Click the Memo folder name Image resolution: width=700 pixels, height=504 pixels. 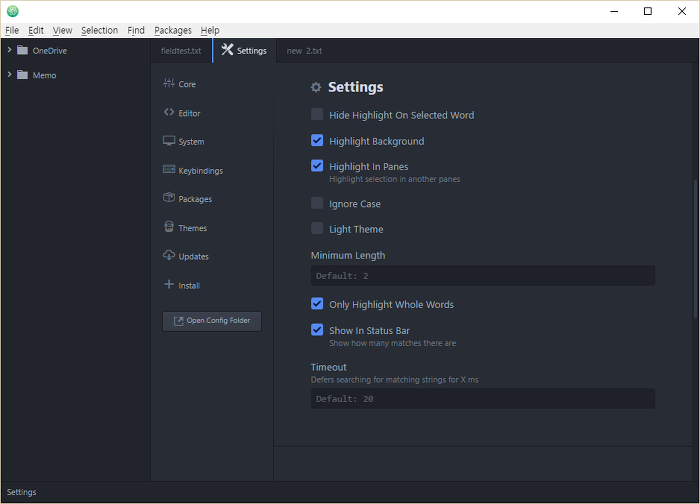(44, 75)
